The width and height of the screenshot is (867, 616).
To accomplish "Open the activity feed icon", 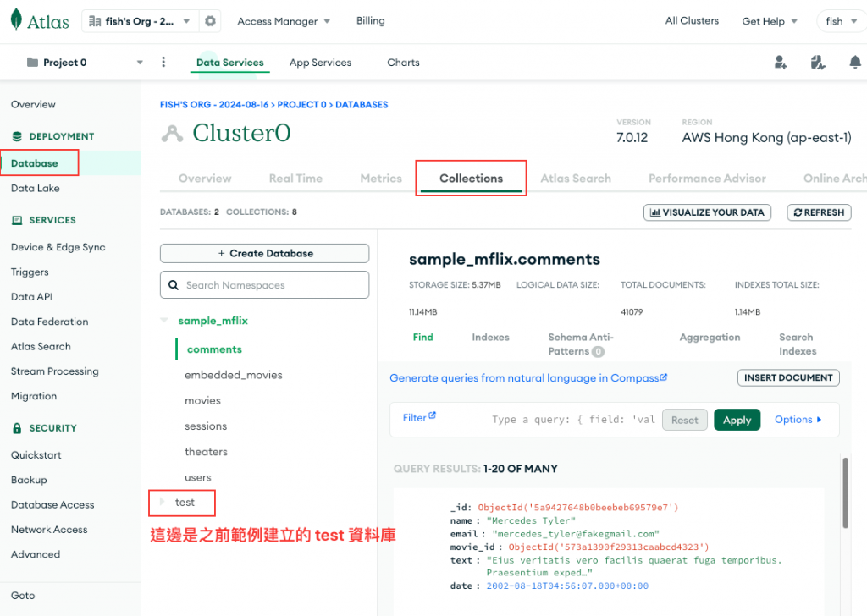I will pyautogui.click(x=818, y=62).
